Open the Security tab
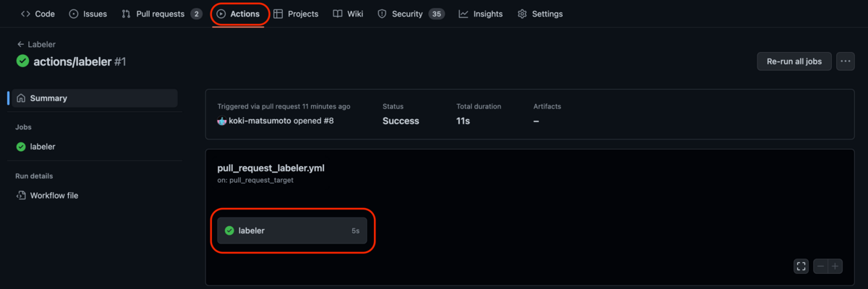This screenshot has height=289, width=868. tap(411, 14)
